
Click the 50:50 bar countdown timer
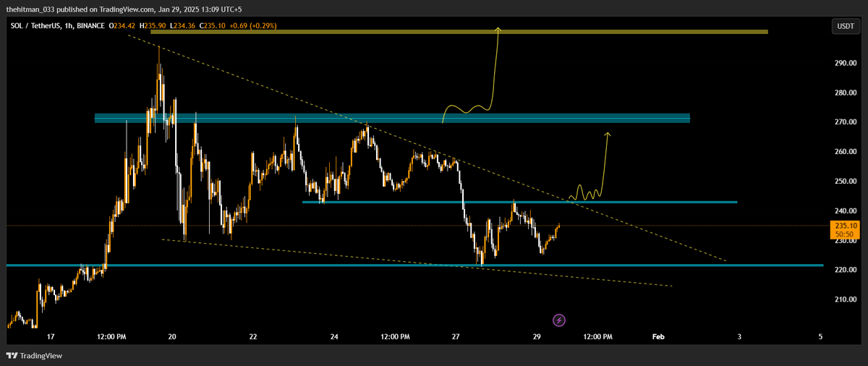click(843, 234)
